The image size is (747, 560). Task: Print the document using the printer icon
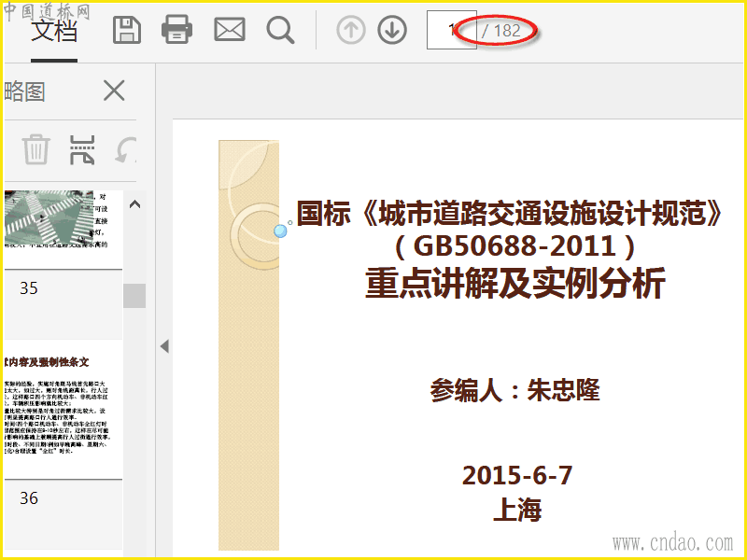point(176,30)
